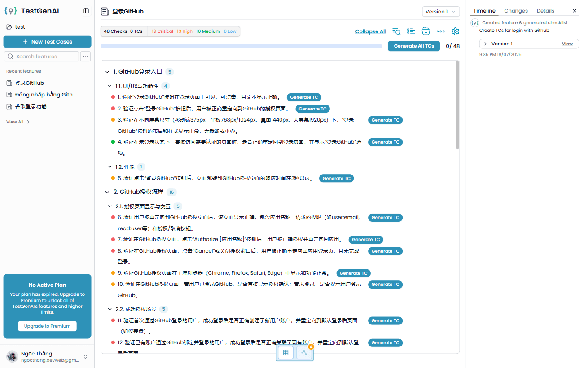Generate TC for checklist item 5
Screen dimensions: 588x368
pos(336,179)
